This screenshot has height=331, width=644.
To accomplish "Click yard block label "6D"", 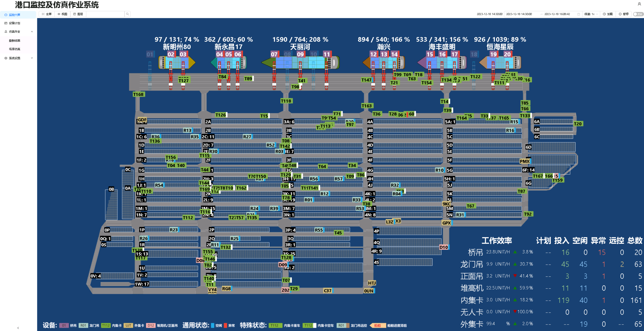I will [x=529, y=147].
